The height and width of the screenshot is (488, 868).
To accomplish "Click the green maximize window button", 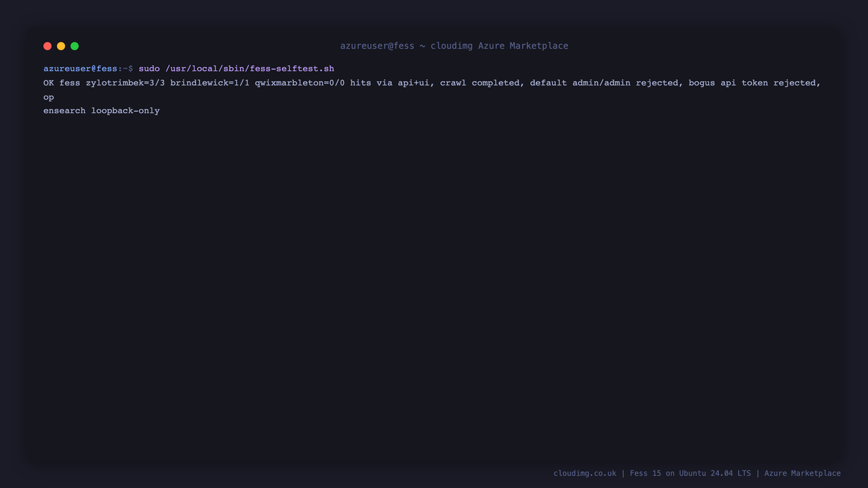I will click(x=75, y=46).
